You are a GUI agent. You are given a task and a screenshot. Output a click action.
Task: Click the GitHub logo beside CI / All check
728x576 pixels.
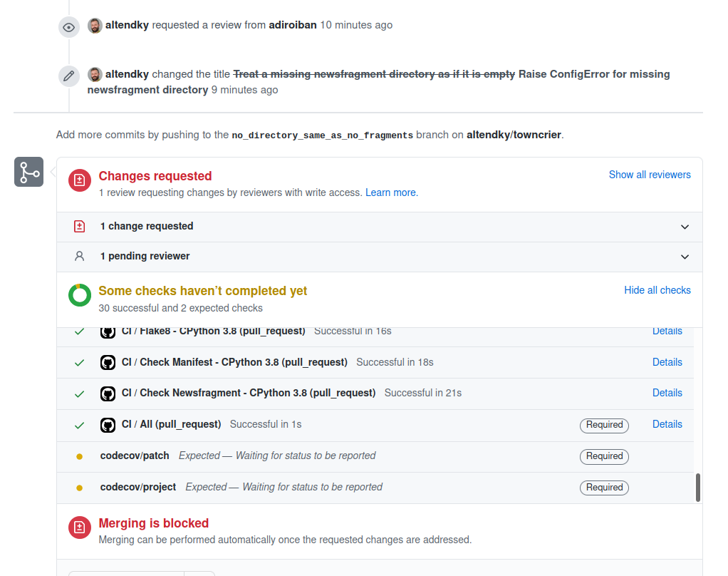coord(108,425)
